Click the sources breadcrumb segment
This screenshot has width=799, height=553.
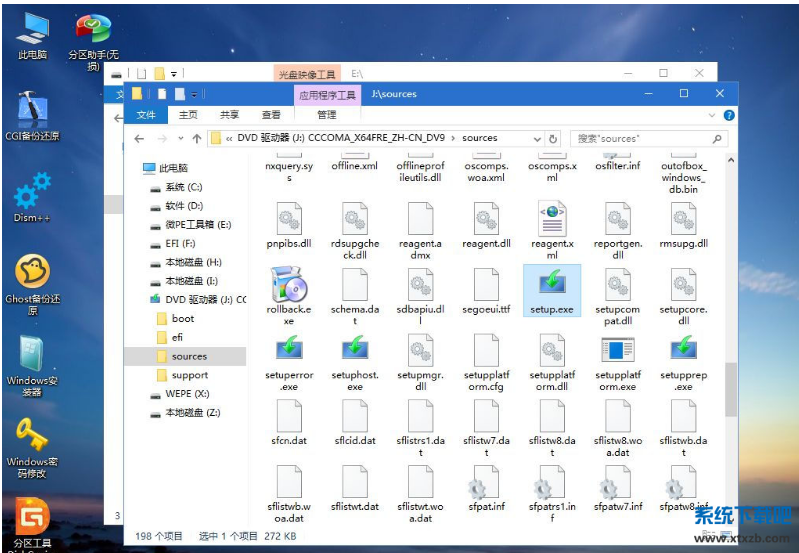(x=480, y=138)
